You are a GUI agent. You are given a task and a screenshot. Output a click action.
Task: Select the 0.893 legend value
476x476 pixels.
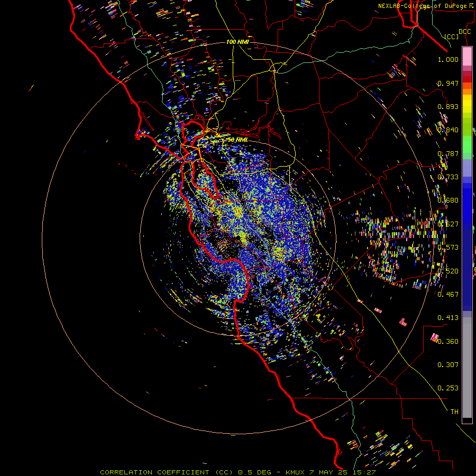click(x=448, y=106)
